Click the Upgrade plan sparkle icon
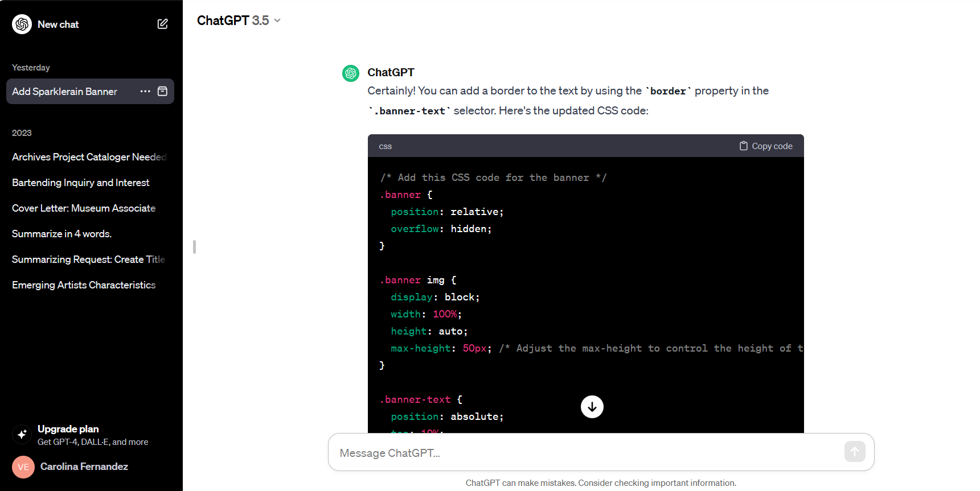Screen dimensions: 980x491 (x=22, y=435)
